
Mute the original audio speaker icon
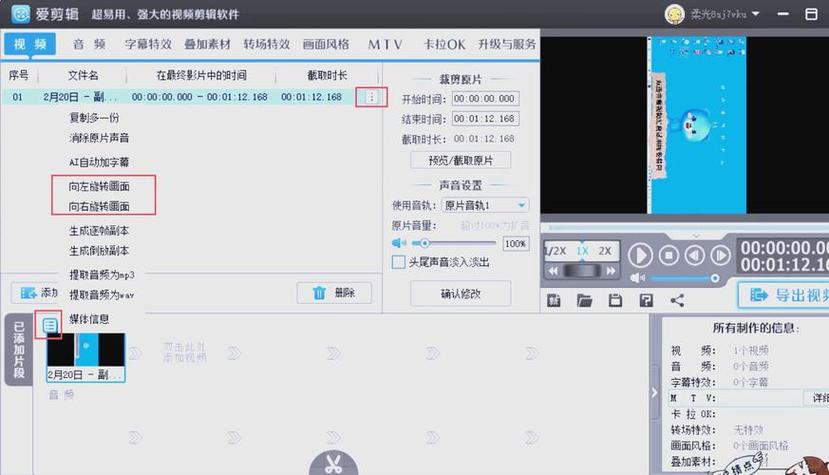[399, 243]
